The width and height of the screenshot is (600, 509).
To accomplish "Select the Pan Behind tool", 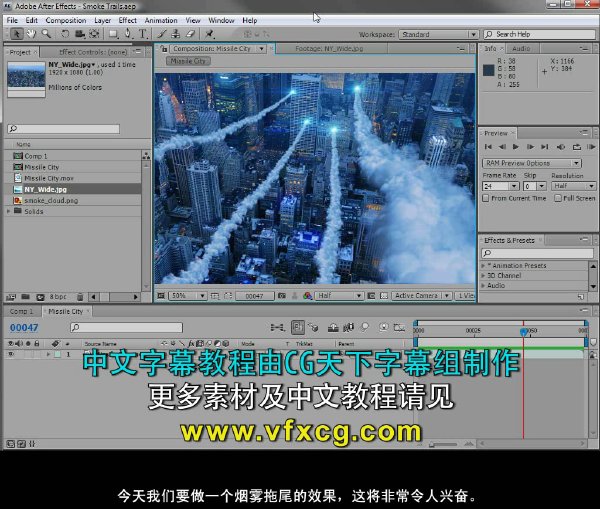I will 94,34.
